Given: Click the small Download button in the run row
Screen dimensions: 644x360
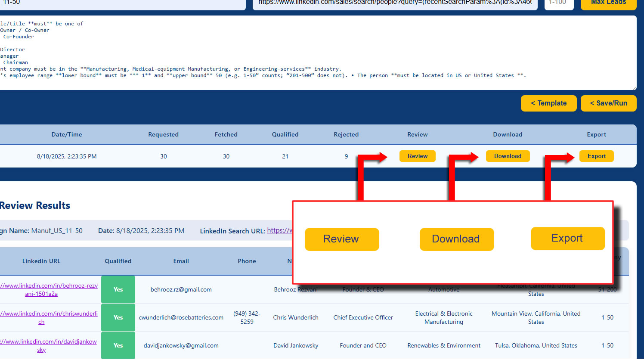Looking at the screenshot, I should pos(508,156).
